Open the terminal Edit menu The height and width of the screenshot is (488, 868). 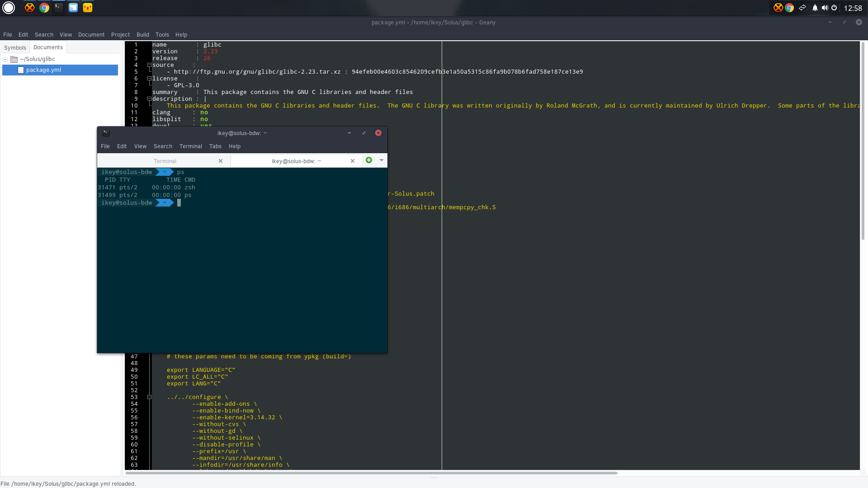point(122,146)
